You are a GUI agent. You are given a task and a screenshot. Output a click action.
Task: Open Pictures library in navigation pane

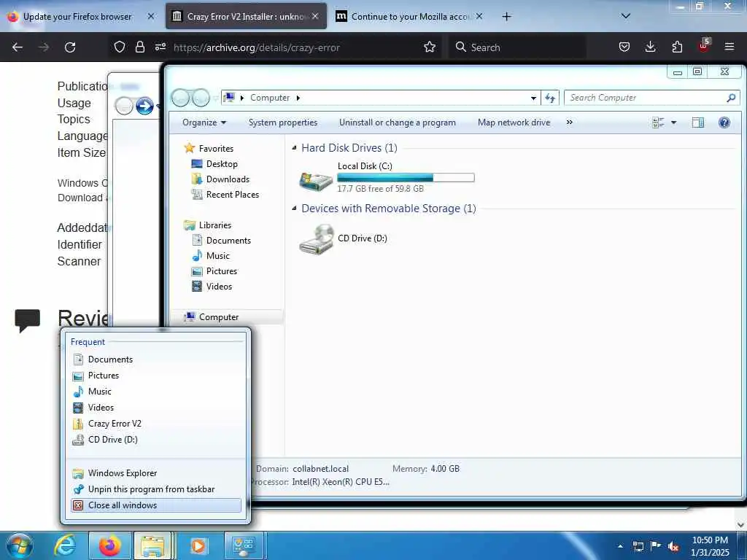tap(222, 271)
